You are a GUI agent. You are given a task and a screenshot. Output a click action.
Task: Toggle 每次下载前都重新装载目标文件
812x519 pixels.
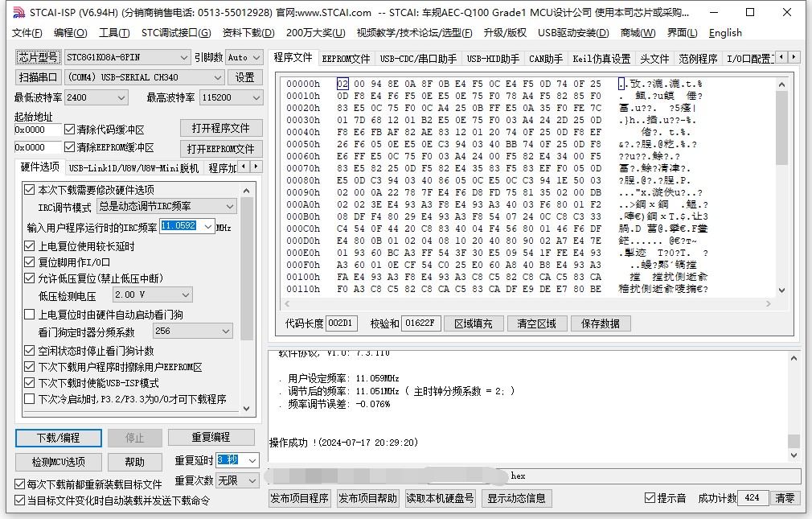coord(19,484)
